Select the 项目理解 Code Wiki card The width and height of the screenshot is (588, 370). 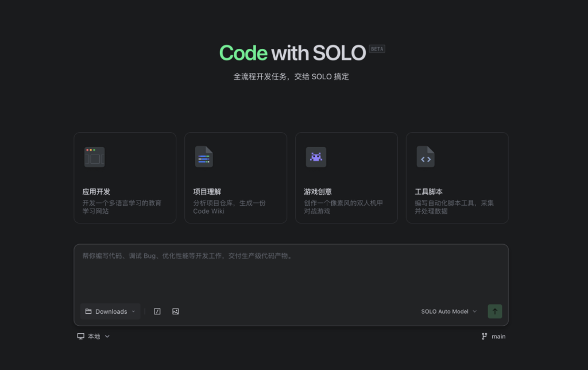click(x=235, y=177)
